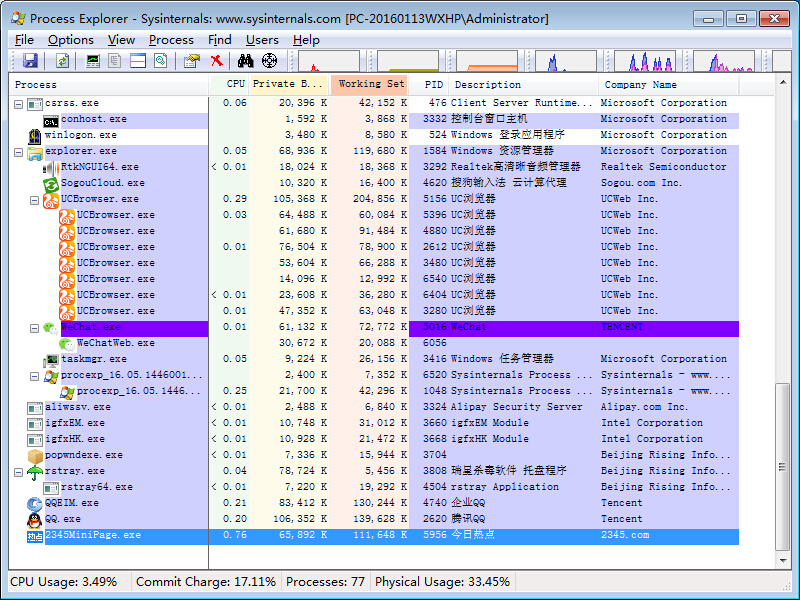Image resolution: width=800 pixels, height=600 pixels.
Task: Click the Save toolbar icon
Action: tap(31, 61)
